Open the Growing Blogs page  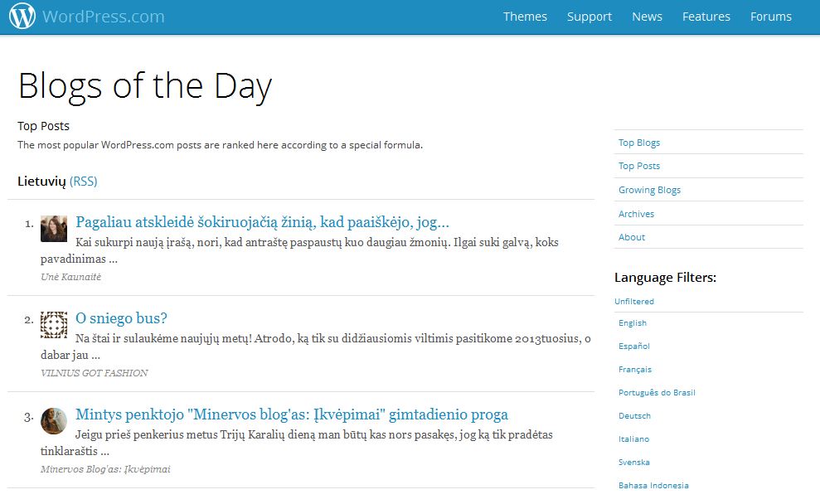pyautogui.click(x=649, y=189)
